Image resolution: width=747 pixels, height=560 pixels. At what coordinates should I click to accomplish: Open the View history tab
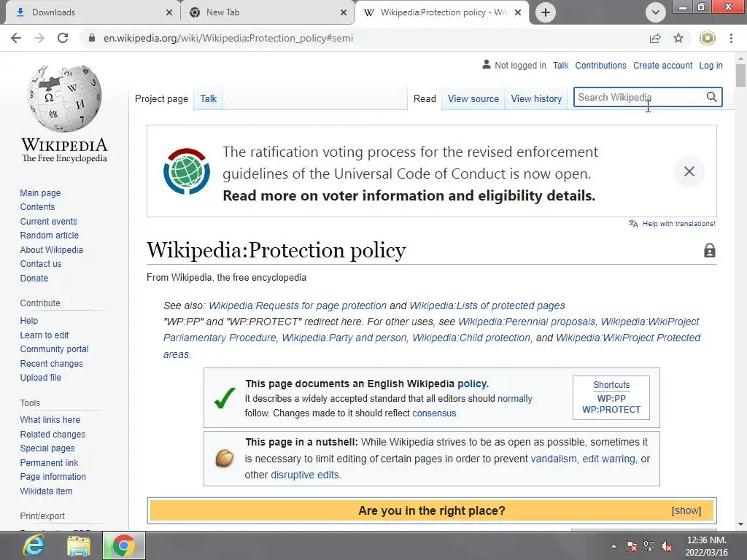536,98
